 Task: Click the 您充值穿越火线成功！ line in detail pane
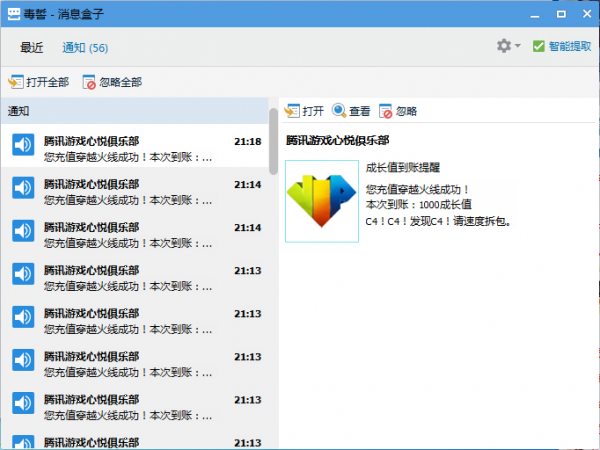(x=417, y=189)
